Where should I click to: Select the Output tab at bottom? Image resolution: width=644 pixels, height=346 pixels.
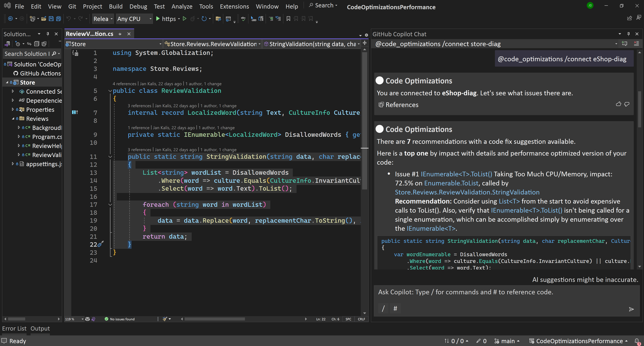(39, 328)
